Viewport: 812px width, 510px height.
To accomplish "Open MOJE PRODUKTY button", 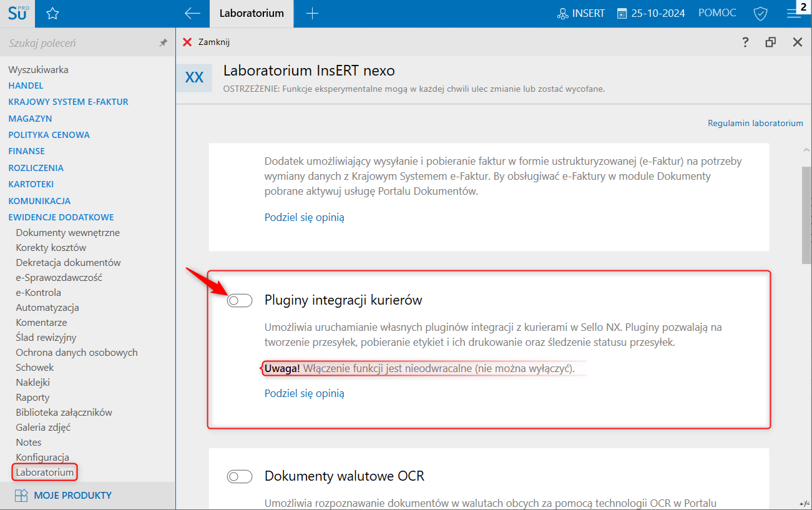I will point(73,496).
